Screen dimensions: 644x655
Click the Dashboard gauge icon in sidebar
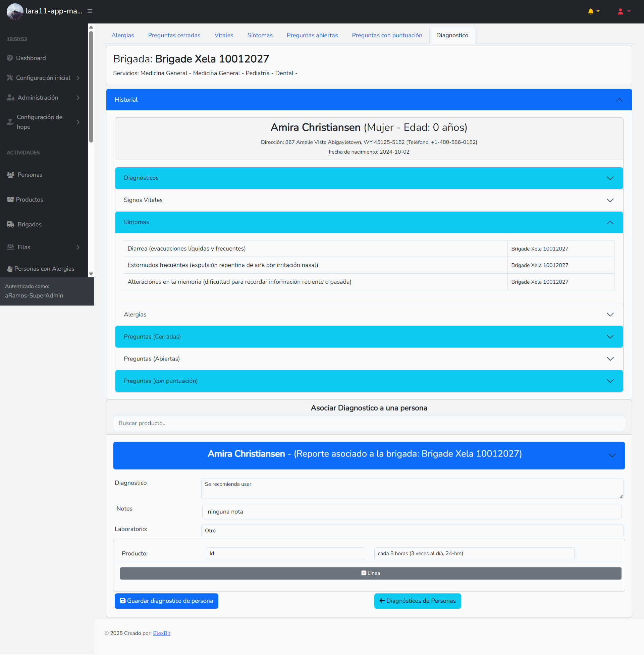tap(10, 58)
